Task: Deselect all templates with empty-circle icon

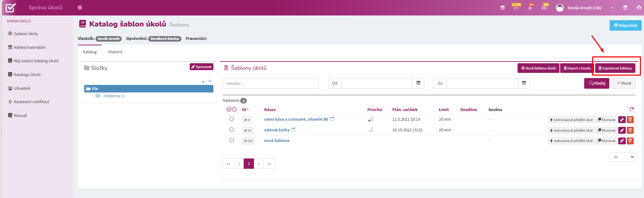Action: tap(234, 109)
